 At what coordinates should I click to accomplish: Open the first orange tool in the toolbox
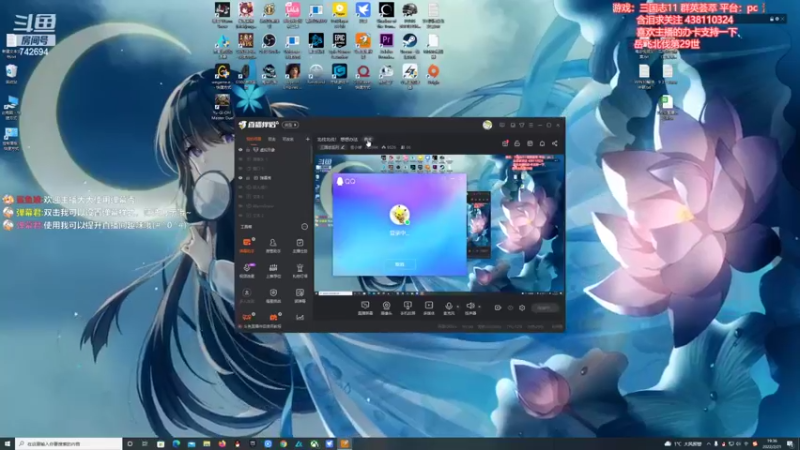tap(247, 244)
